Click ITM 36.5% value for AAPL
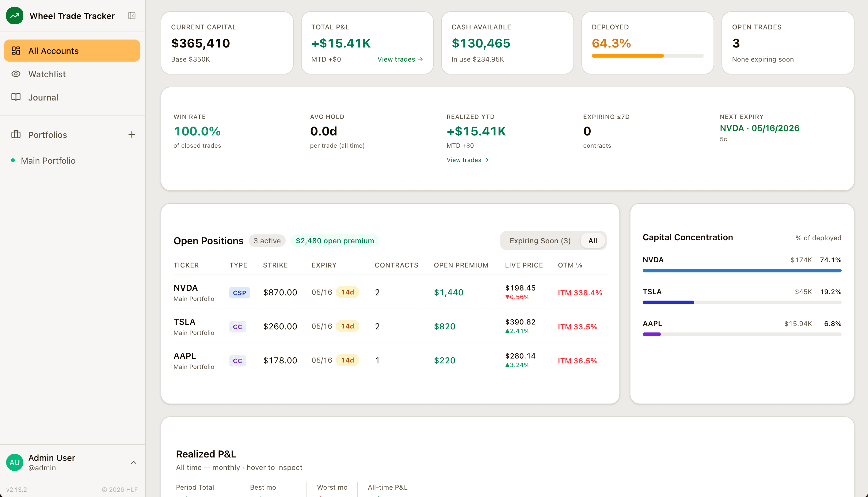The height and width of the screenshot is (497, 868). 577,361
